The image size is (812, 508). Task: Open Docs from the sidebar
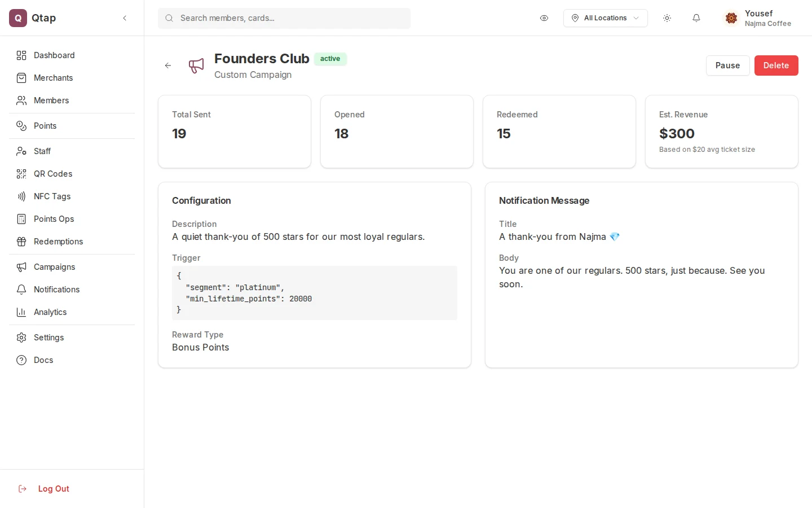coord(72,360)
